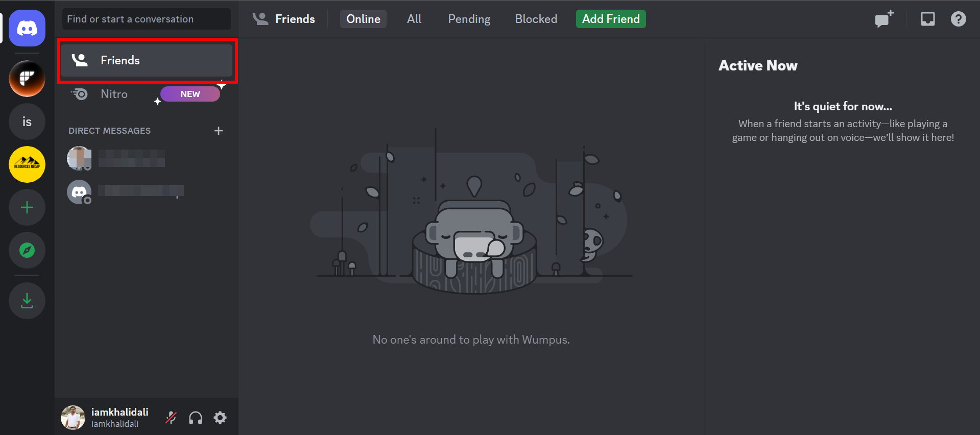Open first direct message with photo avatar
980x435 pixels.
(147, 158)
